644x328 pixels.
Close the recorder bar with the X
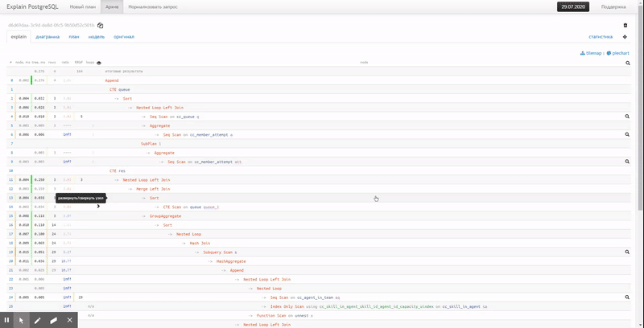tap(70, 320)
